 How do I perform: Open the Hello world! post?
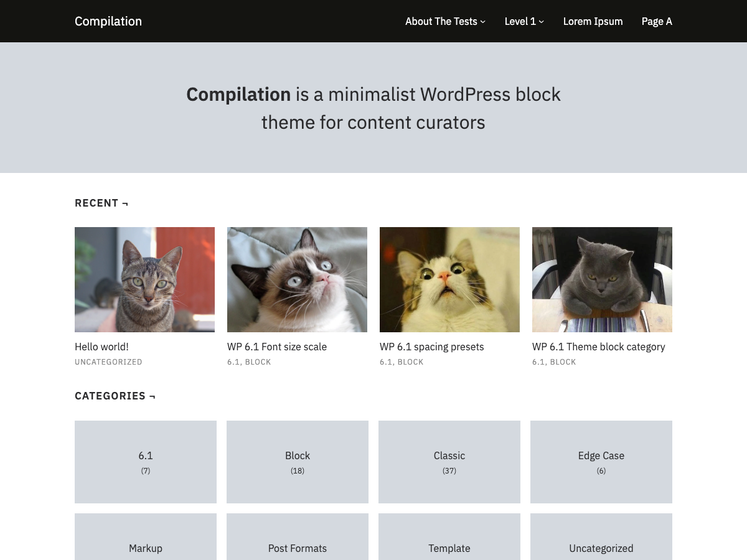[x=101, y=347]
